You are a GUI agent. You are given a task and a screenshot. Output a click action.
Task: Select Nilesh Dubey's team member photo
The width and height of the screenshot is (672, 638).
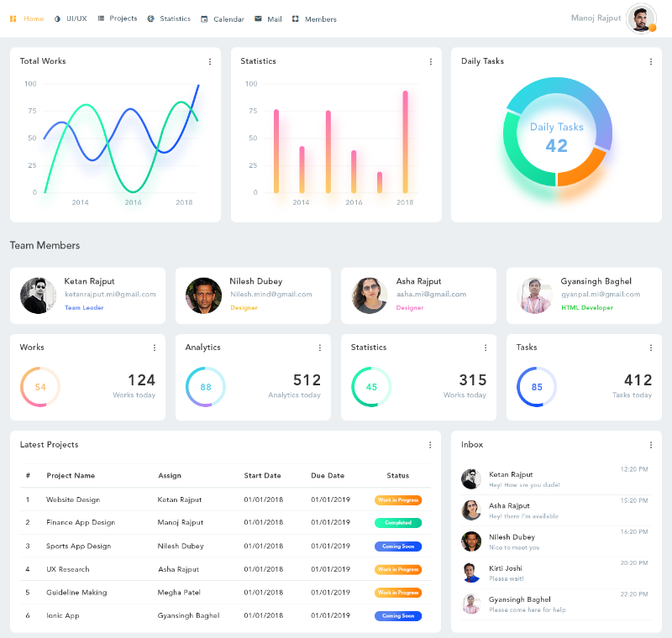tap(203, 295)
